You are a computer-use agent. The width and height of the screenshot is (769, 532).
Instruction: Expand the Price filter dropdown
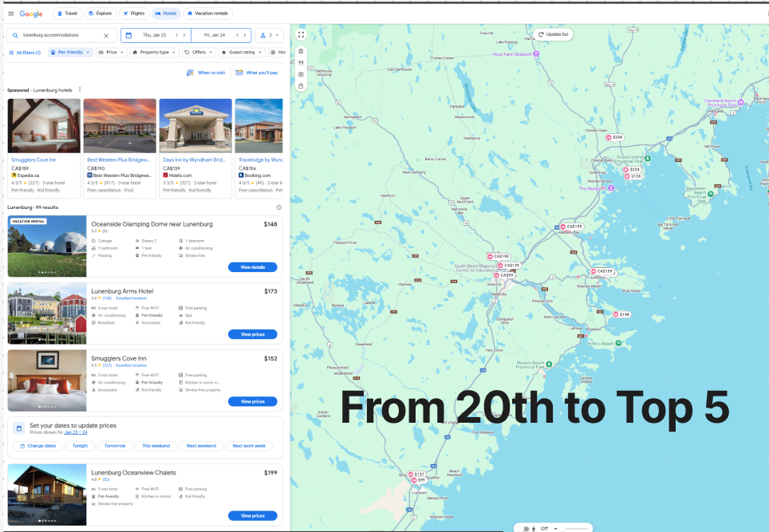tap(111, 53)
